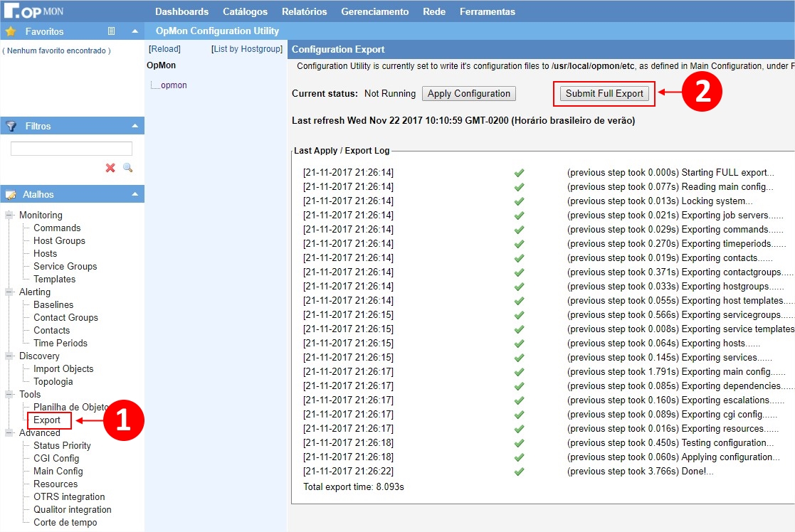Click the OpMon logo
Viewport: 795px width, 532px height.
click(36, 11)
